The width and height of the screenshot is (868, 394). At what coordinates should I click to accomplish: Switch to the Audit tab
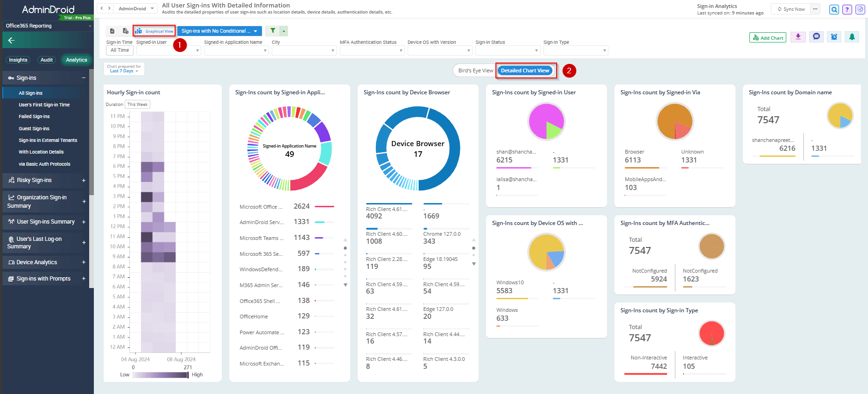(47, 60)
